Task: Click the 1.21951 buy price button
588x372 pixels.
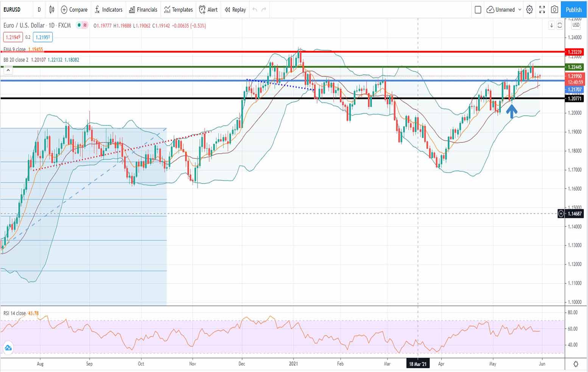Action: pos(42,37)
